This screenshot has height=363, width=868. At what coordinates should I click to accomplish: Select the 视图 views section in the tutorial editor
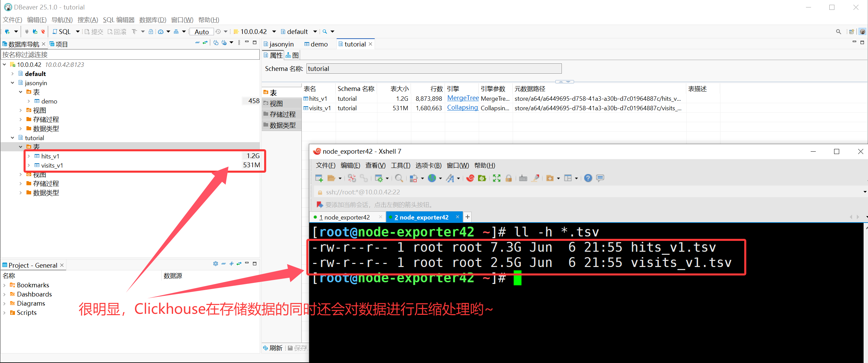[x=282, y=103]
